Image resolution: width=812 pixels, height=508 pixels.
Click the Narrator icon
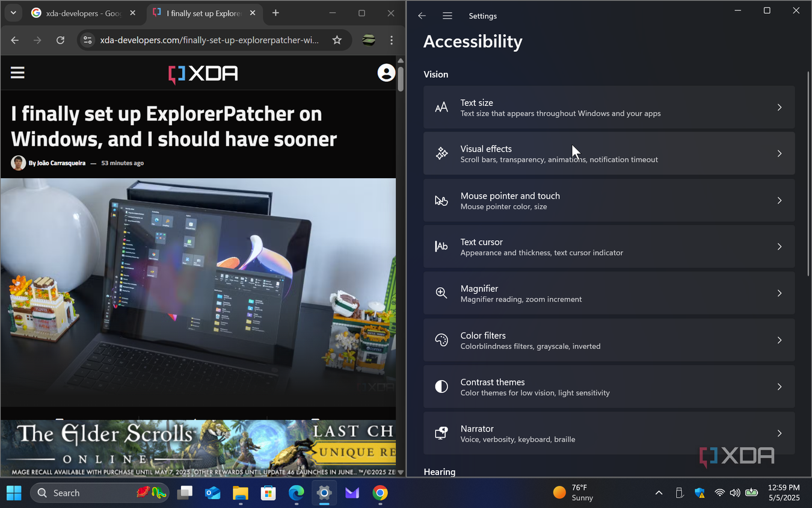point(441,433)
